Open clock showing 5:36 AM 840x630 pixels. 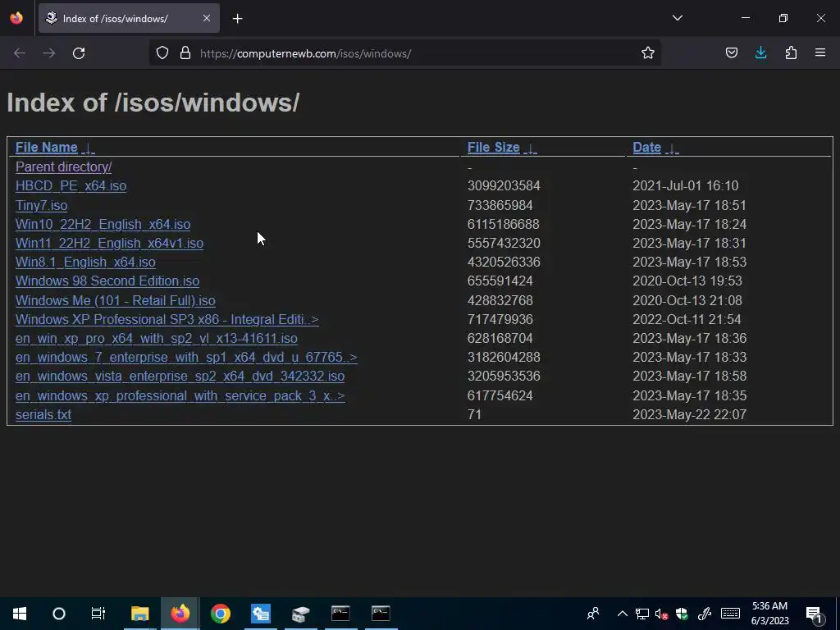coord(769,614)
